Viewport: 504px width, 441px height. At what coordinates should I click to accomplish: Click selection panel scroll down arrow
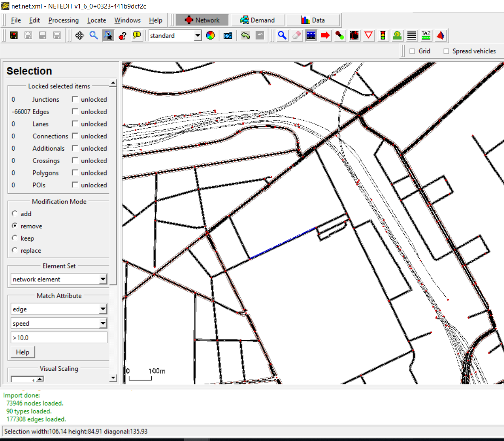point(113,378)
